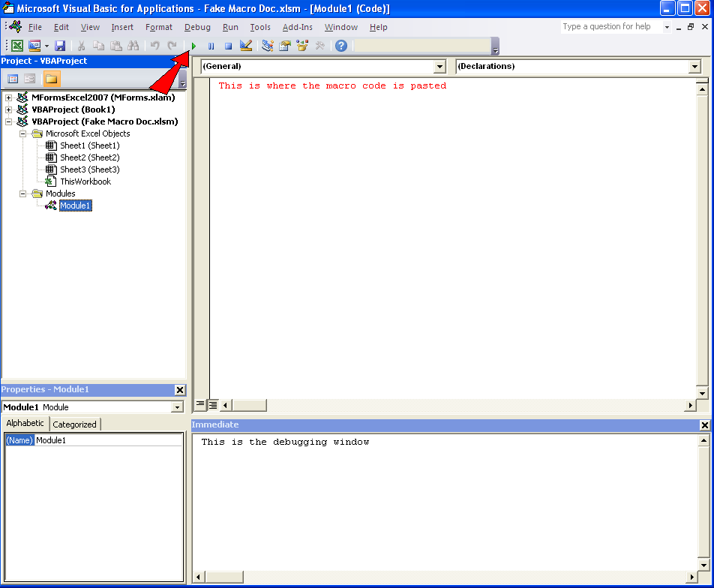Image resolution: width=714 pixels, height=588 pixels.
Task: Show the Project Explorer
Action: coord(267,45)
